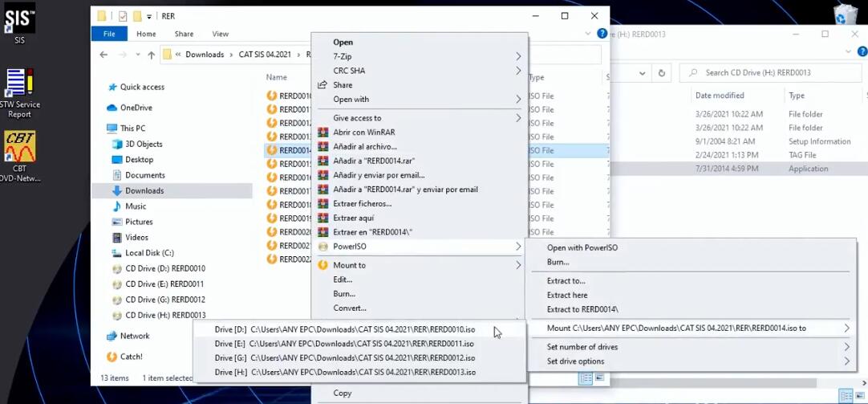868x404 pixels.
Task: Click the Up folder arrow in Explorer
Action: [151, 55]
